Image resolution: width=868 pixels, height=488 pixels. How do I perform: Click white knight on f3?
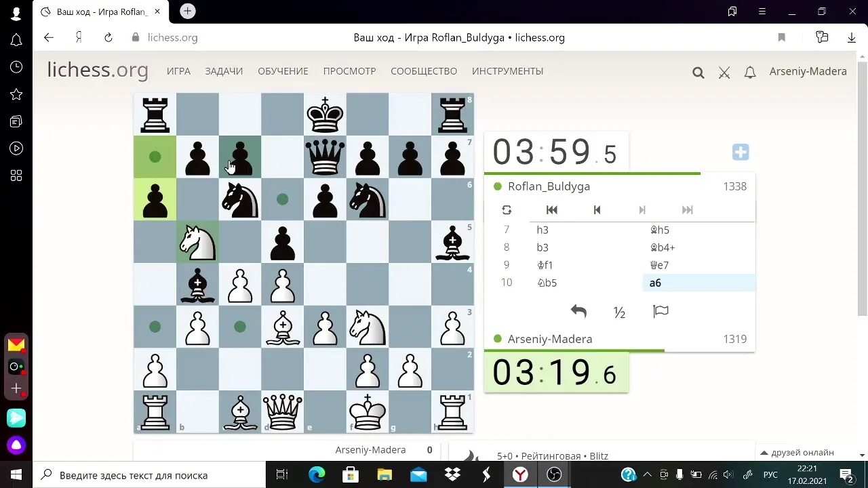pyautogui.click(x=368, y=327)
